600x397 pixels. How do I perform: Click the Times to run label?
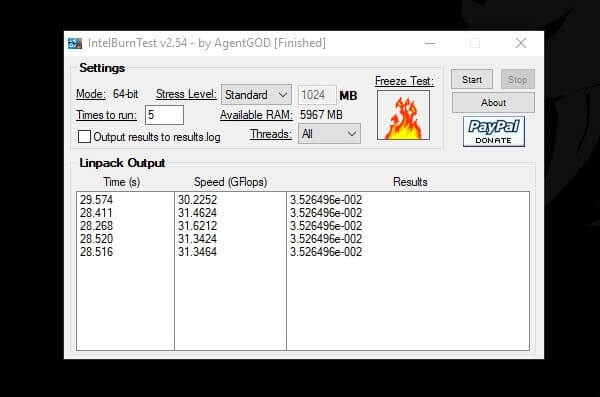coord(106,115)
